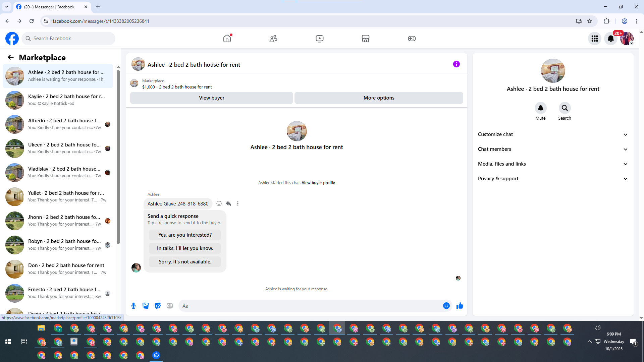
Task: Open the notifications bell
Action: 611,39
